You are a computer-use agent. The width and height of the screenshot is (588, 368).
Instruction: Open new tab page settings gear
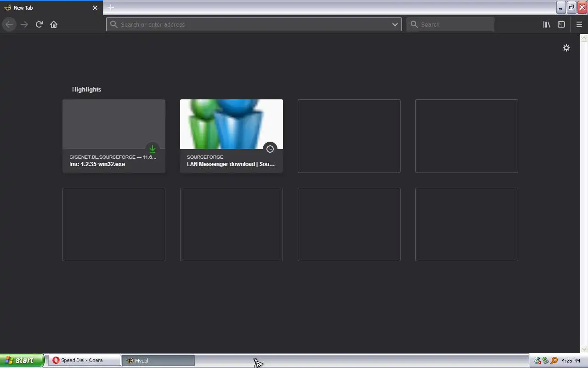click(566, 48)
